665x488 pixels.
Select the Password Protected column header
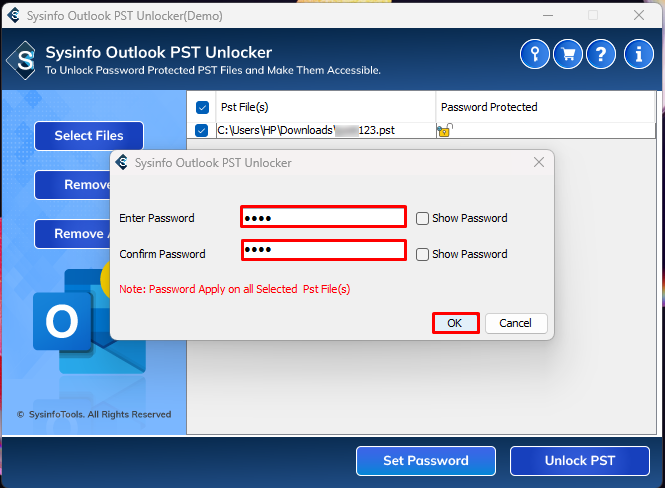[489, 107]
